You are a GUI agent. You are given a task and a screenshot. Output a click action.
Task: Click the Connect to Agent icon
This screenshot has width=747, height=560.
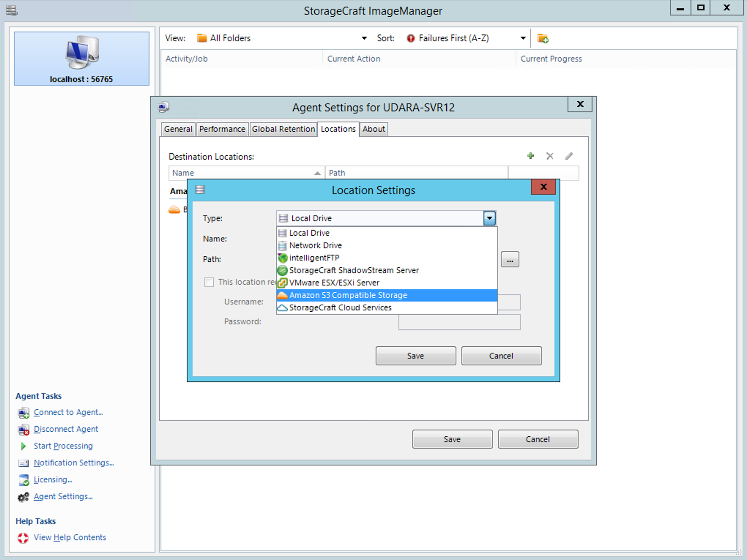click(23, 413)
